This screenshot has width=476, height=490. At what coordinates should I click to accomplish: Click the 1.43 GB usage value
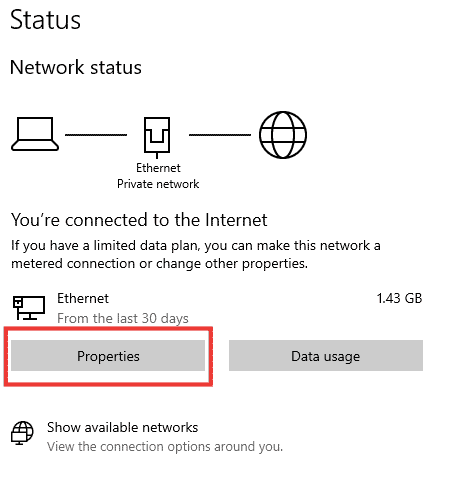point(399,298)
